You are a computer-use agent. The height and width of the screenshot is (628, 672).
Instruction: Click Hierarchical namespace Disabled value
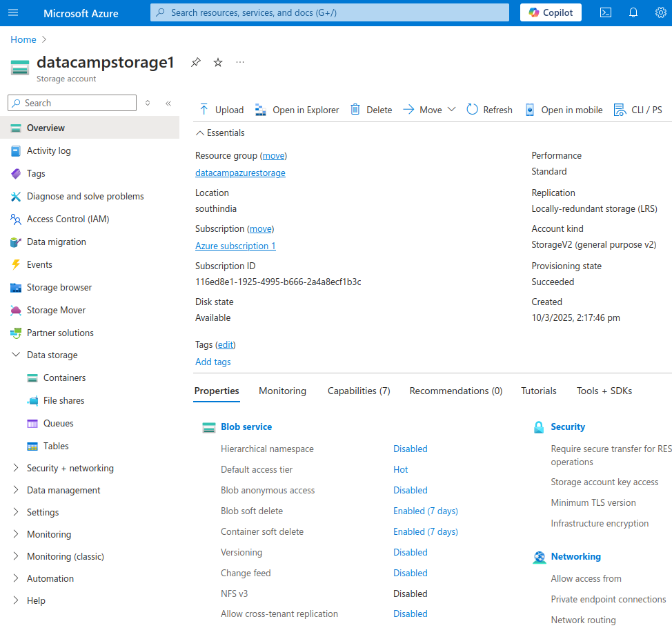point(410,449)
